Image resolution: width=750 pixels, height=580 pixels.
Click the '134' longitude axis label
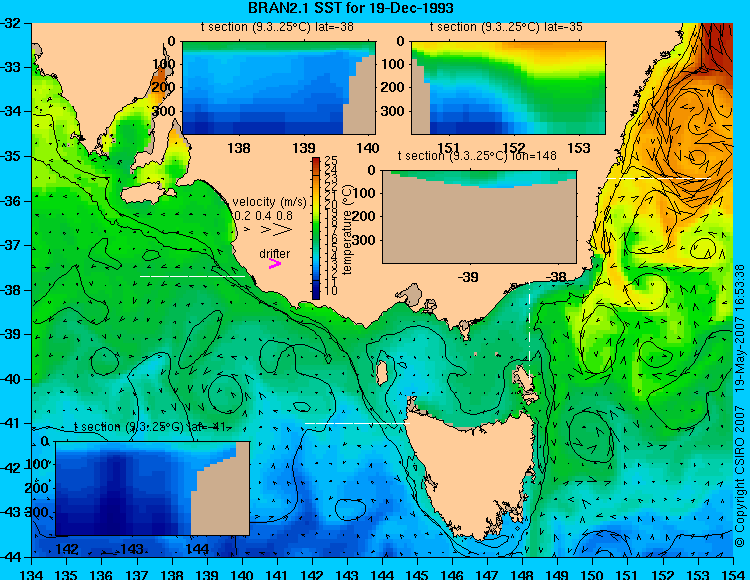click(x=32, y=574)
